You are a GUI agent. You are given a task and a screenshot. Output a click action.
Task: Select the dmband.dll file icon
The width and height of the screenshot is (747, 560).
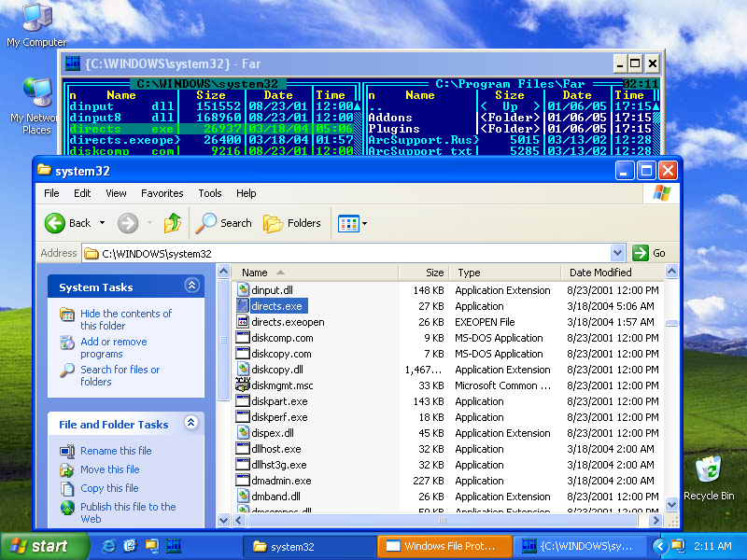click(x=243, y=497)
